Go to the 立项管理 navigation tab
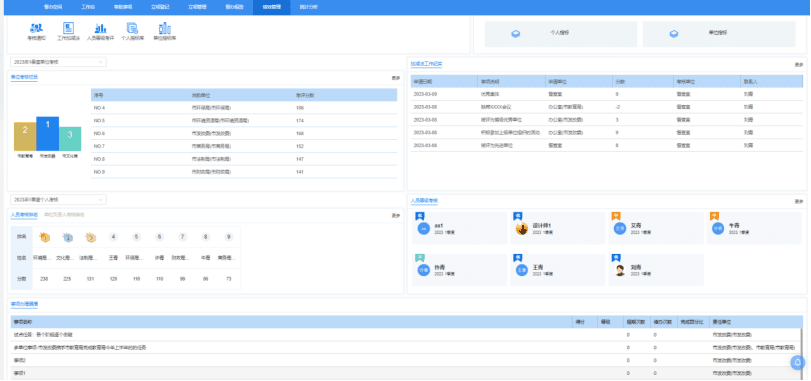Image resolution: width=811 pixels, height=381 pixels. click(x=197, y=7)
